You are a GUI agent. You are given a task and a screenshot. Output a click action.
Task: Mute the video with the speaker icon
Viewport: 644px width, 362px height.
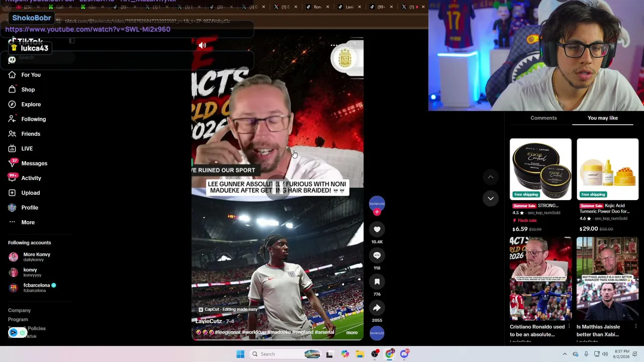tap(202, 45)
